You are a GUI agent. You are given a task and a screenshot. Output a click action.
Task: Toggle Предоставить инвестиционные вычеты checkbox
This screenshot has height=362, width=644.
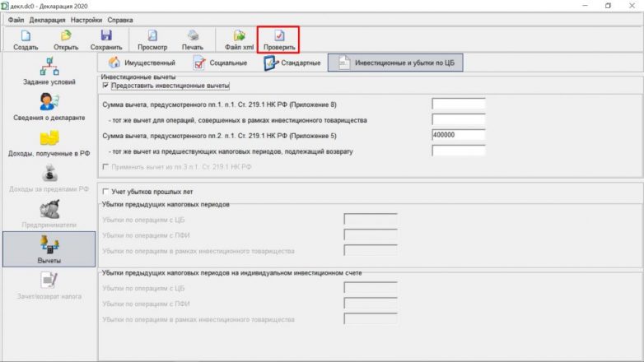[105, 86]
